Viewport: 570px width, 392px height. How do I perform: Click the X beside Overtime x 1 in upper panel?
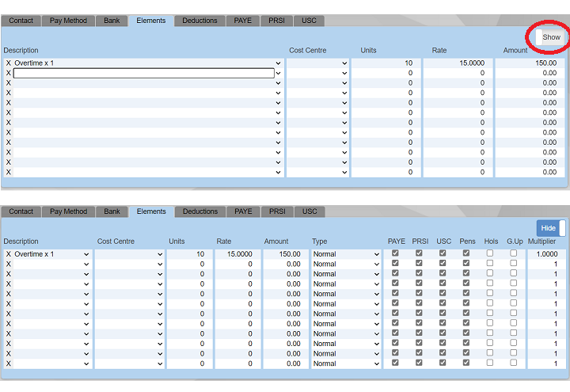click(9, 63)
